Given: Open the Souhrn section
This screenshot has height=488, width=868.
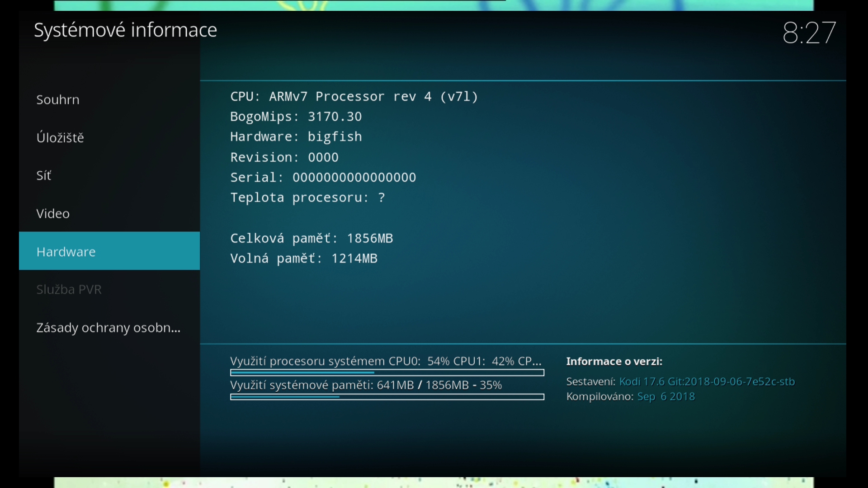Looking at the screenshot, I should tap(58, 99).
